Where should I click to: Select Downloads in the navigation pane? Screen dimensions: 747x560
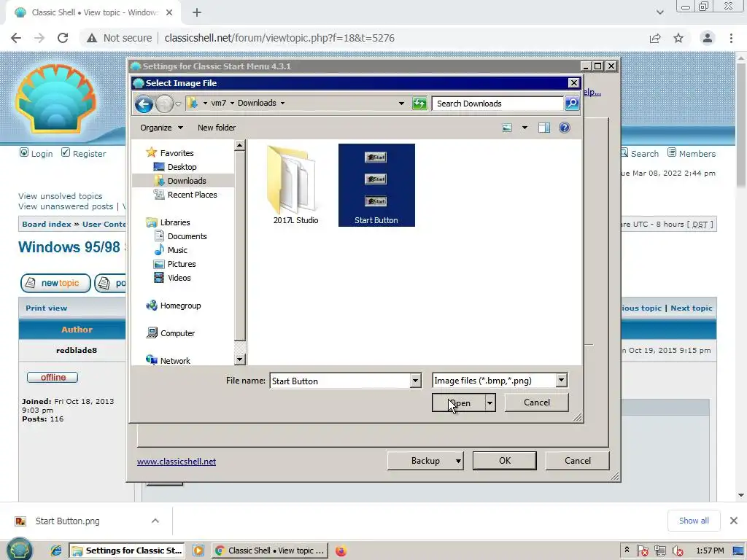pos(187,181)
